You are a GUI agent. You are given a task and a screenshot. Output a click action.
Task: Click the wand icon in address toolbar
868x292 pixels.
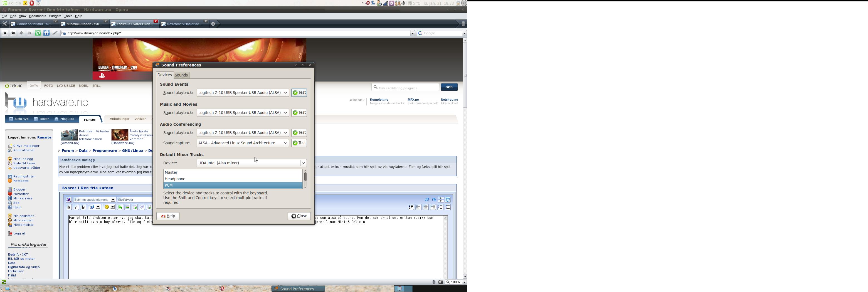point(55,33)
